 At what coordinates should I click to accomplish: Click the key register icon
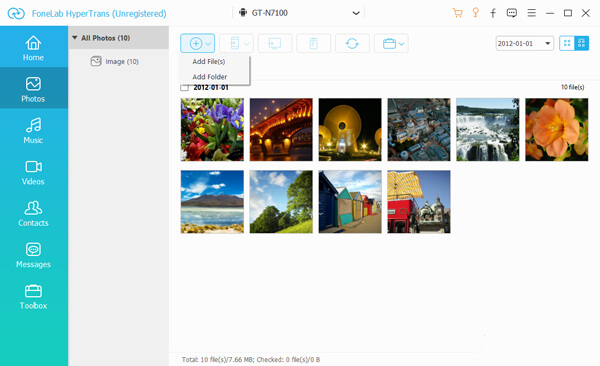pos(476,13)
